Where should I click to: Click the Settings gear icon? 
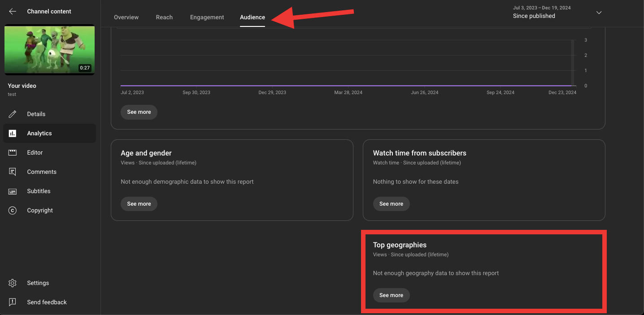(x=13, y=283)
